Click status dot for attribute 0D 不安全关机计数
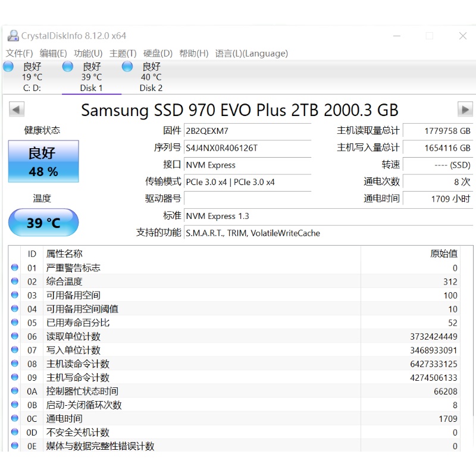The image size is (476, 476). (14, 432)
